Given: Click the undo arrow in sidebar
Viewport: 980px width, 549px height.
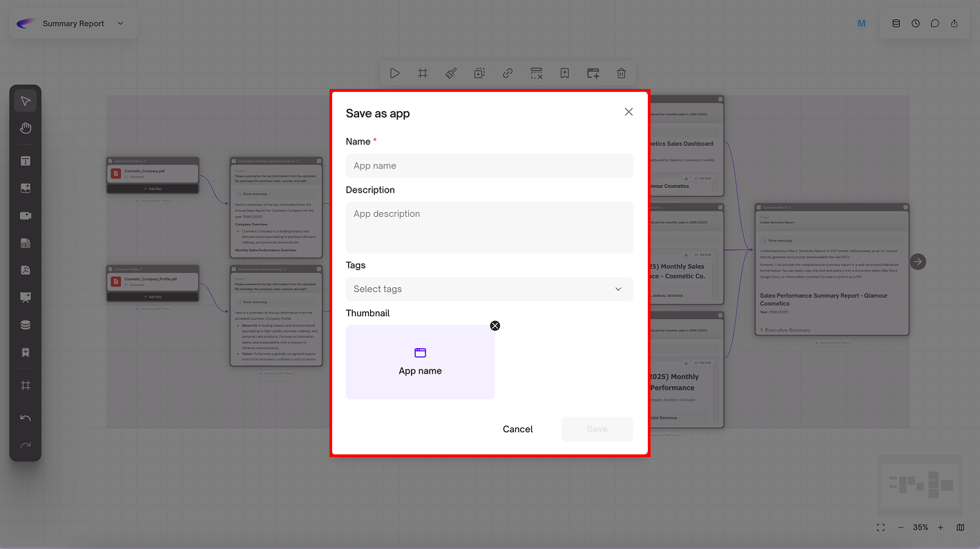Looking at the screenshot, I should point(26,418).
